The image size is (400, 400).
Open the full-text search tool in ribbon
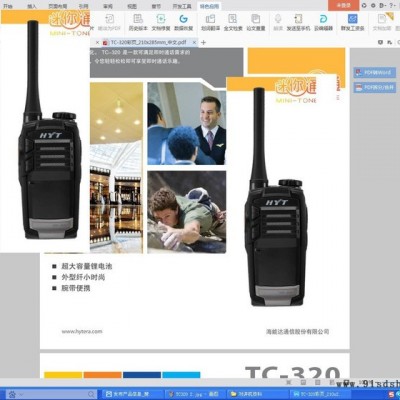pos(233,22)
